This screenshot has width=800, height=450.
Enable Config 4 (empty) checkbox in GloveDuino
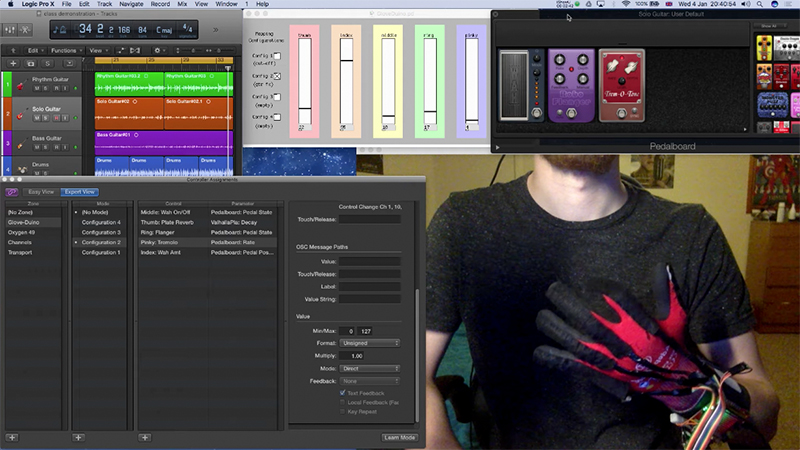[277, 117]
